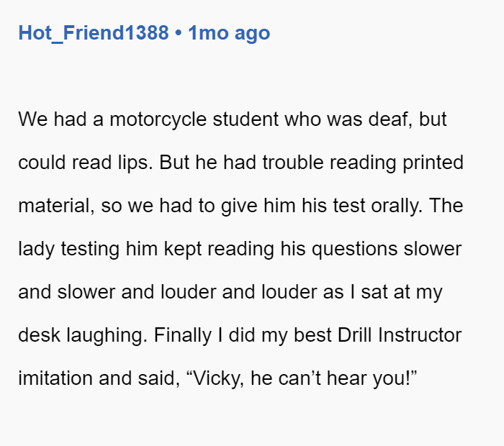
Task: Click the word "imitation" in the last line
Action: click(x=55, y=378)
